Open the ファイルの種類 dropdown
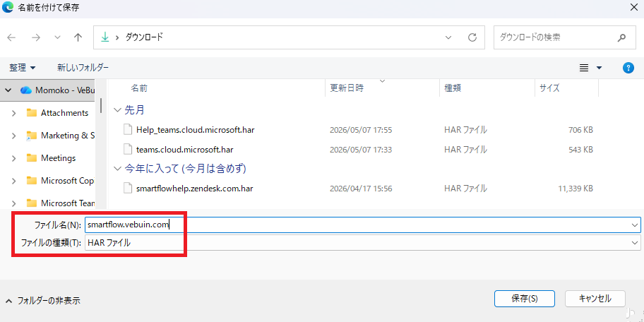Screen dimensions: 644x322 point(362,243)
